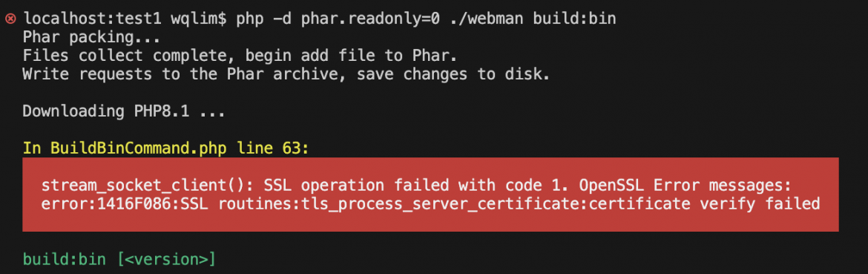Click the [<version>] argument hint
Screen dimensions: 868x274
(x=165, y=259)
